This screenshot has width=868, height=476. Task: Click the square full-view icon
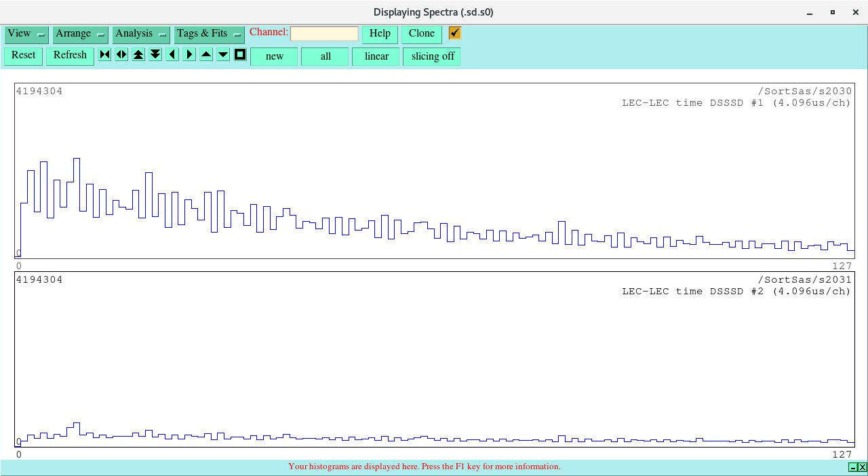pos(240,55)
